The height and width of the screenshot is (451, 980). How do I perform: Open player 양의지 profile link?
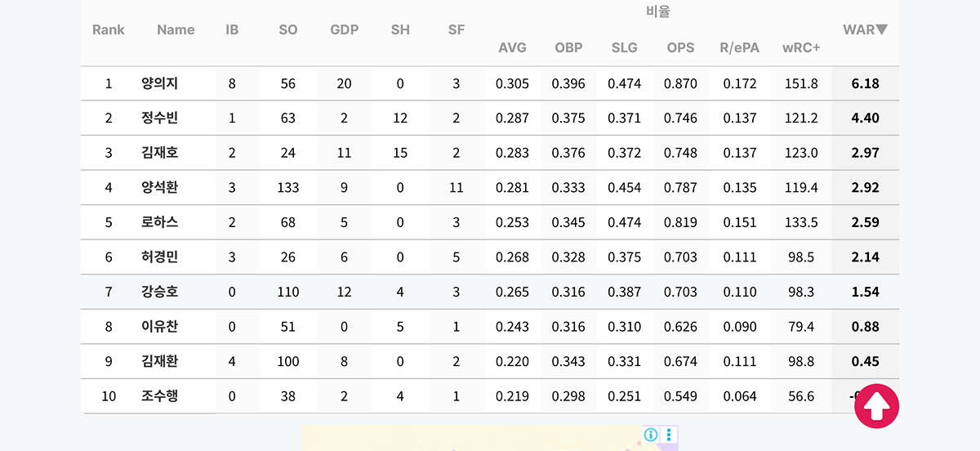point(159,83)
